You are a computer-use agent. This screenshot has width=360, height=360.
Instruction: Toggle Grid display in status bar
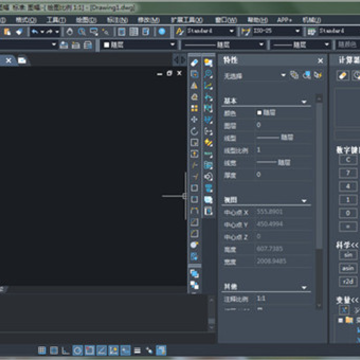54,350
